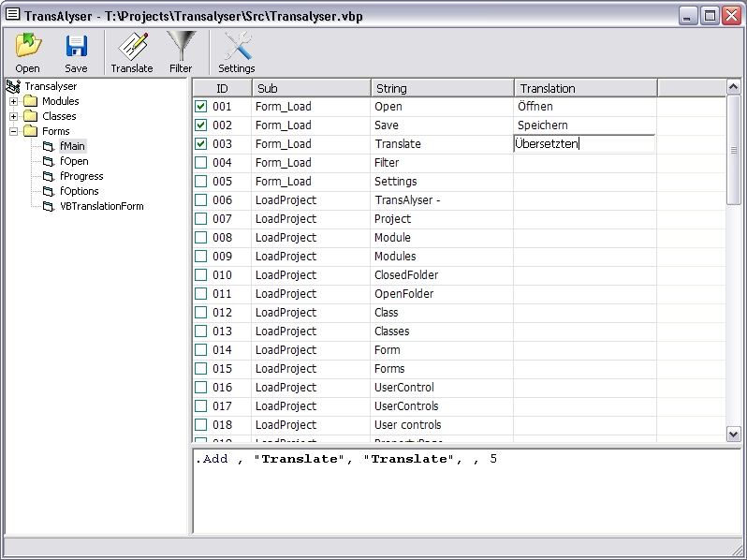This screenshot has width=747, height=560.
Task: Click the fProgress form icon
Action: 49,176
